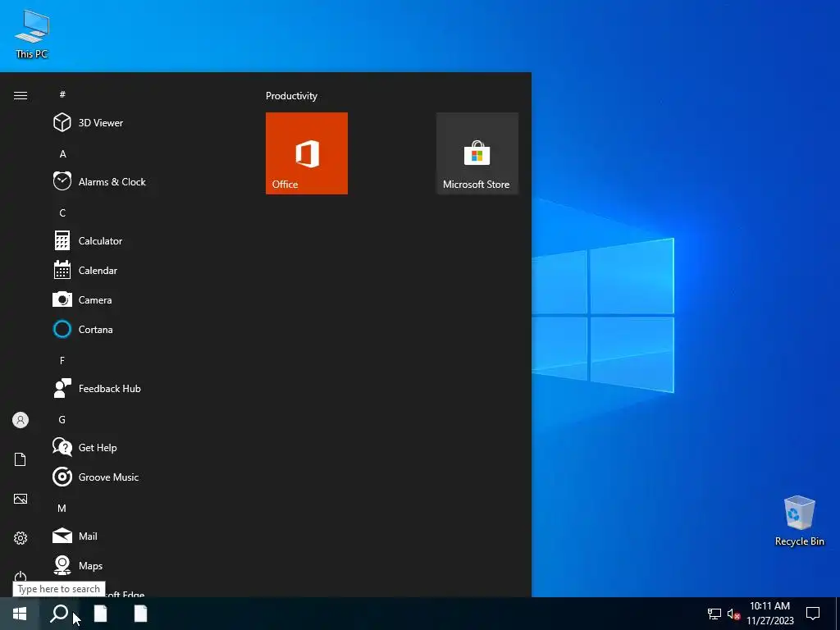
Task: Open the Microsoft Store tile
Action: point(477,153)
